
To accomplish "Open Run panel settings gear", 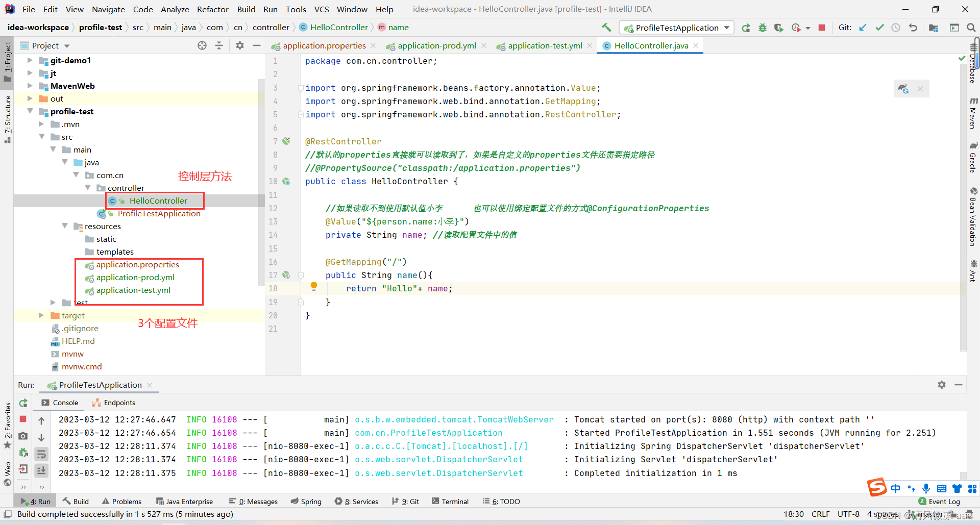I will (942, 385).
